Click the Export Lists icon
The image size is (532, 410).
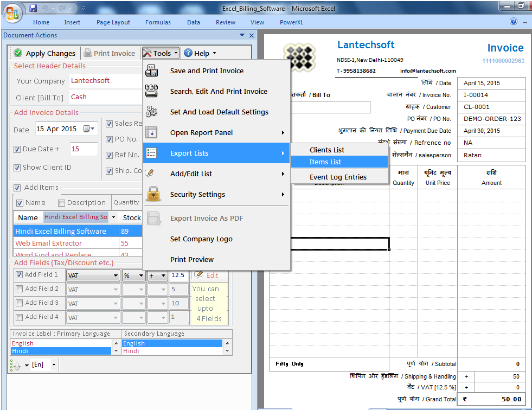pyautogui.click(x=151, y=153)
